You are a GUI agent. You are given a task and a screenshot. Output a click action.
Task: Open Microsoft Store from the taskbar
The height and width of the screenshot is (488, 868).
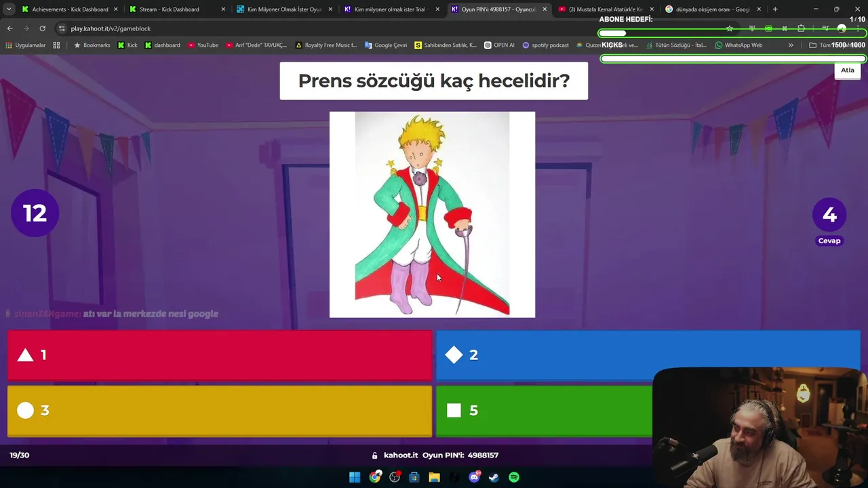coord(414,477)
